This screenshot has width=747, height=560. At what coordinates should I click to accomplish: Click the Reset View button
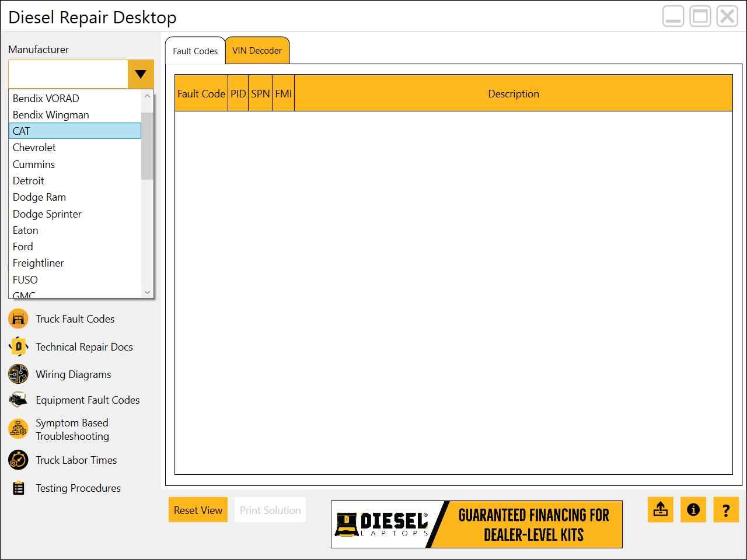[x=198, y=510]
